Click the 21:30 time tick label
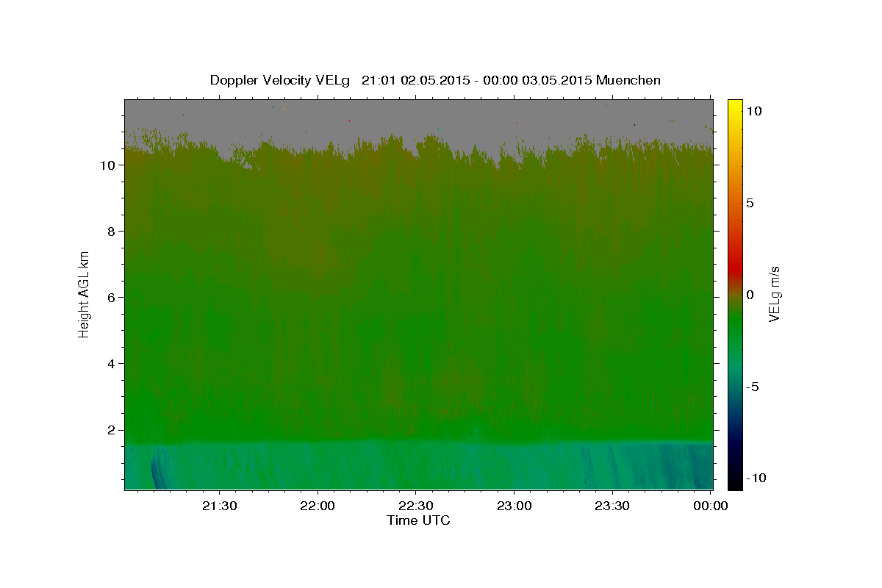The height and width of the screenshot is (588, 882). (x=220, y=506)
